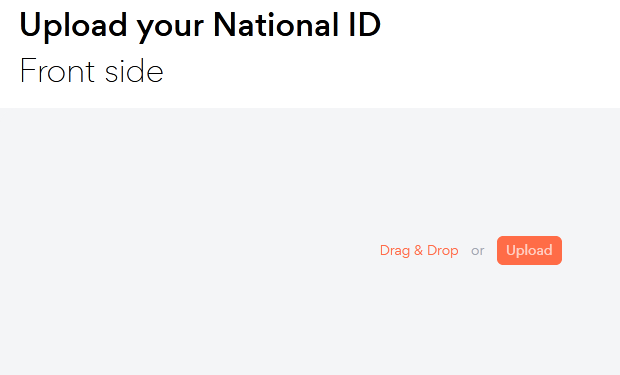Viewport: 620px width, 375px height.
Task: Click the ampersand between Drag and Drop
Action: (418, 250)
